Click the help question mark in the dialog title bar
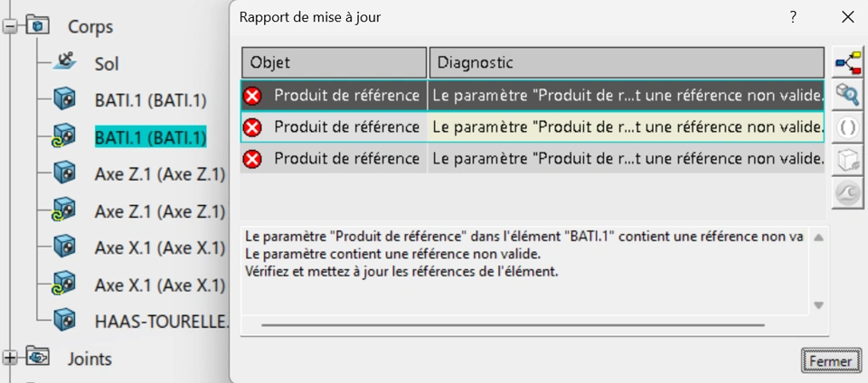868x383 pixels. coord(793,17)
